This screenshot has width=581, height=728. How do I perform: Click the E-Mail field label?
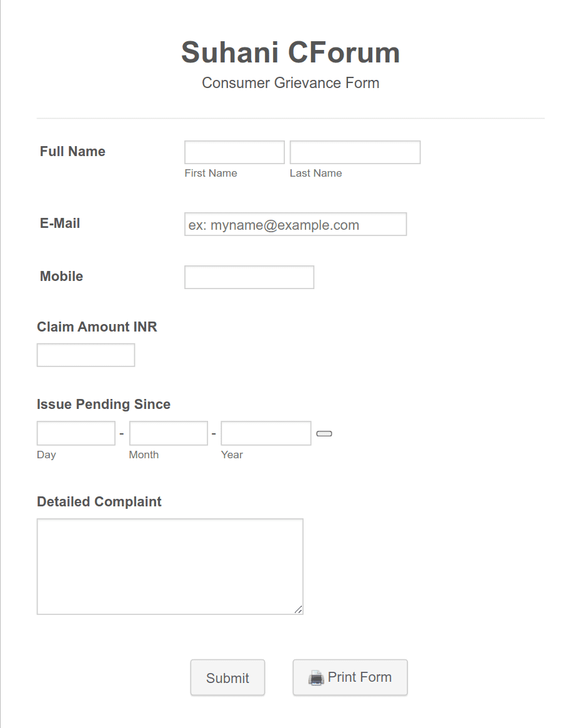coord(60,224)
